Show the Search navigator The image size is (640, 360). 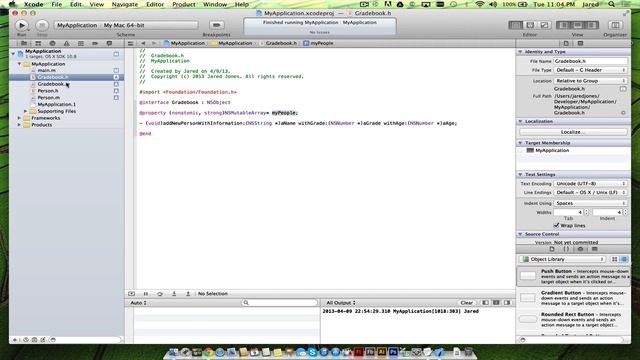52,43
